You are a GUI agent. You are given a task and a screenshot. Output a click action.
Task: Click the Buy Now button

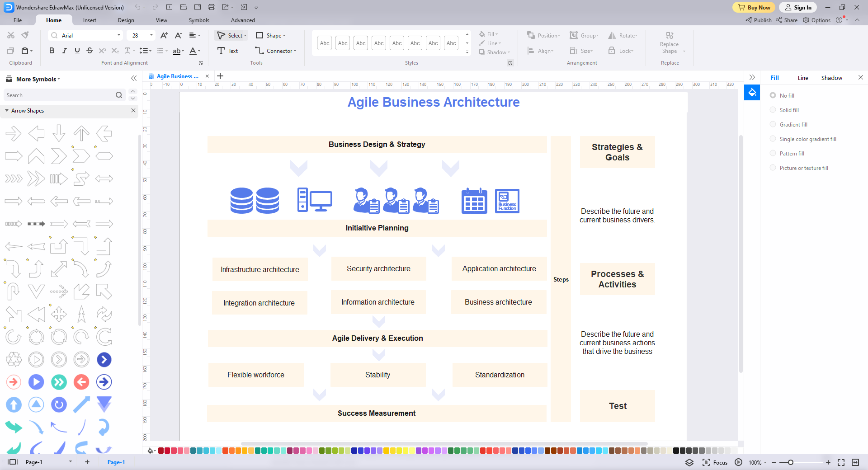click(x=754, y=7)
